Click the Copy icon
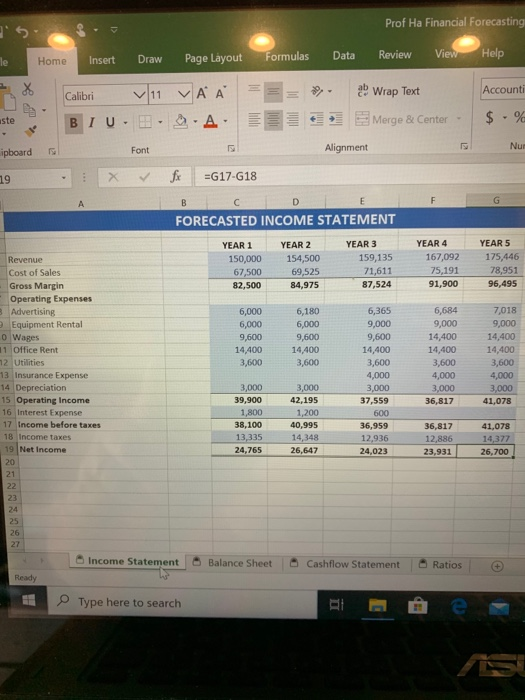Viewport: 525px width, 700px height. (x=29, y=110)
